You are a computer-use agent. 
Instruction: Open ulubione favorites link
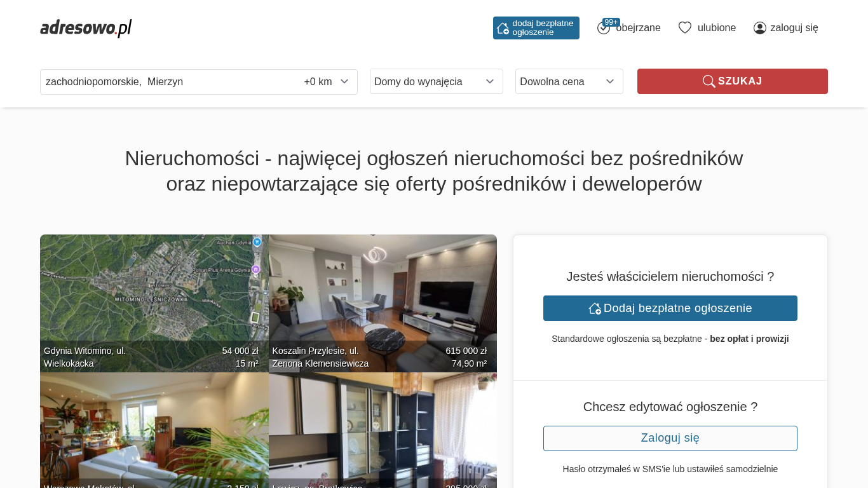(x=717, y=28)
